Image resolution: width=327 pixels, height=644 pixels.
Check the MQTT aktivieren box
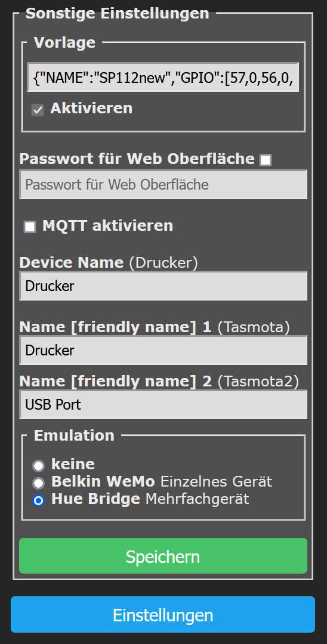click(x=30, y=227)
